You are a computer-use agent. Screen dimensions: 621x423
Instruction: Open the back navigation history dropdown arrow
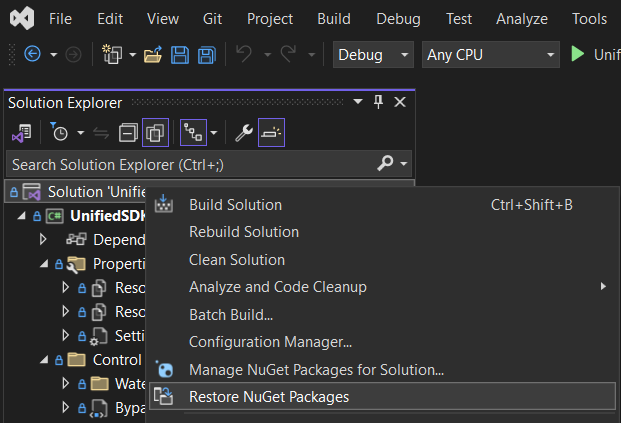tap(53, 55)
